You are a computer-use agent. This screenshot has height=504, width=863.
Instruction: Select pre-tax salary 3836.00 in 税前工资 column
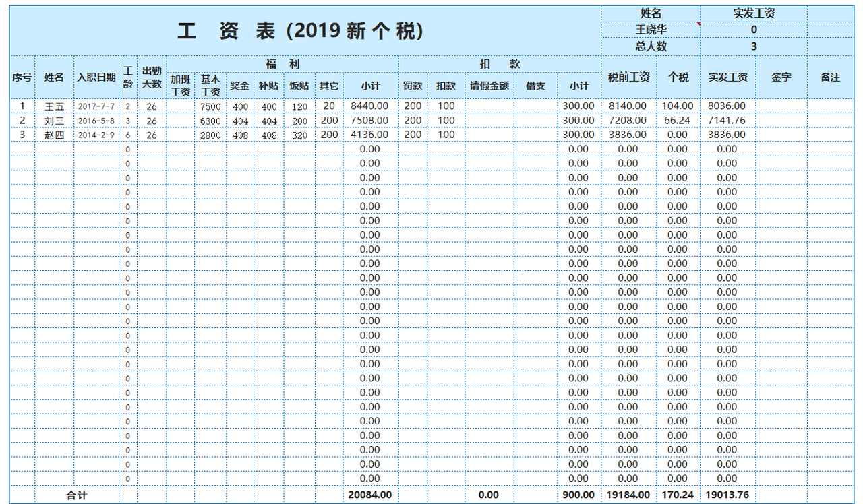pos(628,135)
